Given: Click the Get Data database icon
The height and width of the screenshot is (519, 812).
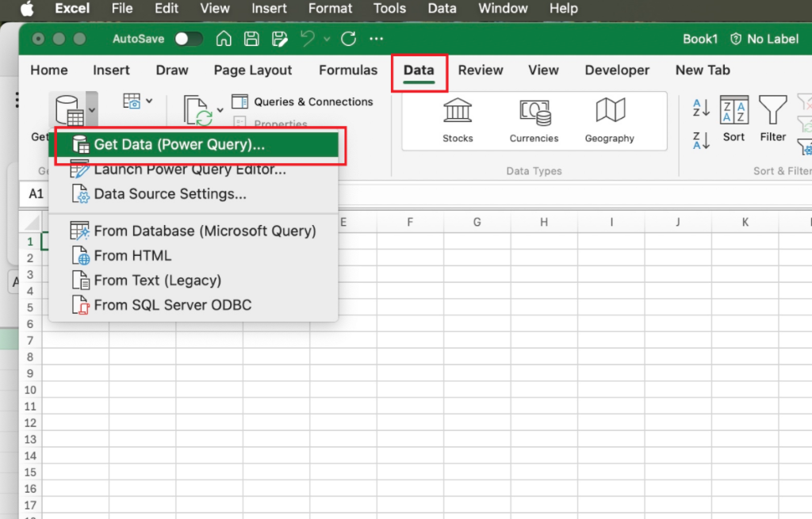Looking at the screenshot, I should 69,109.
